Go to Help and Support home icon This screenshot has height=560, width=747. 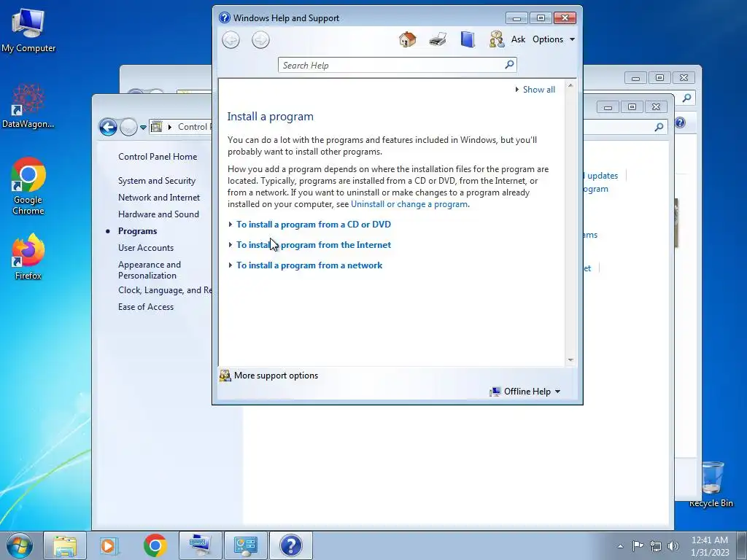click(x=407, y=39)
